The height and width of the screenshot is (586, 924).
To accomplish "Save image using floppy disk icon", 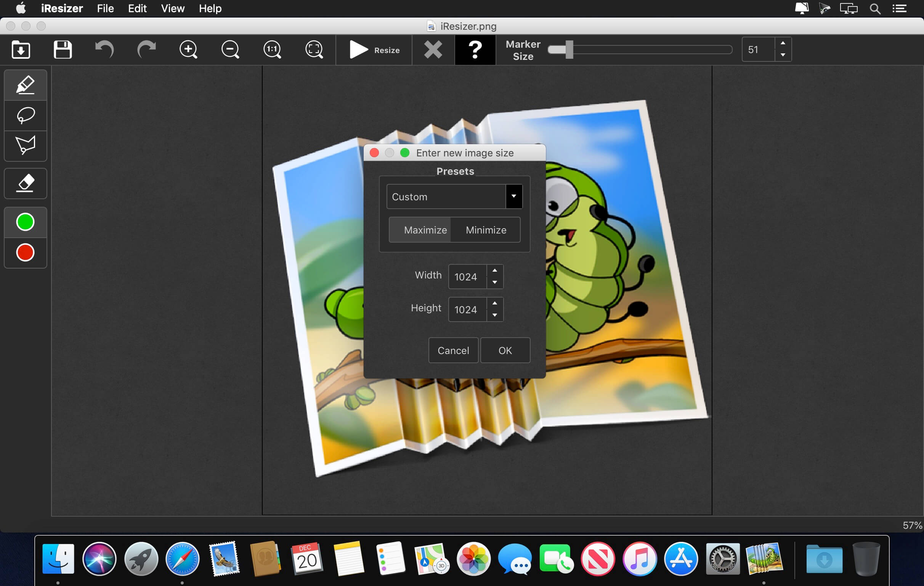I will coord(63,50).
